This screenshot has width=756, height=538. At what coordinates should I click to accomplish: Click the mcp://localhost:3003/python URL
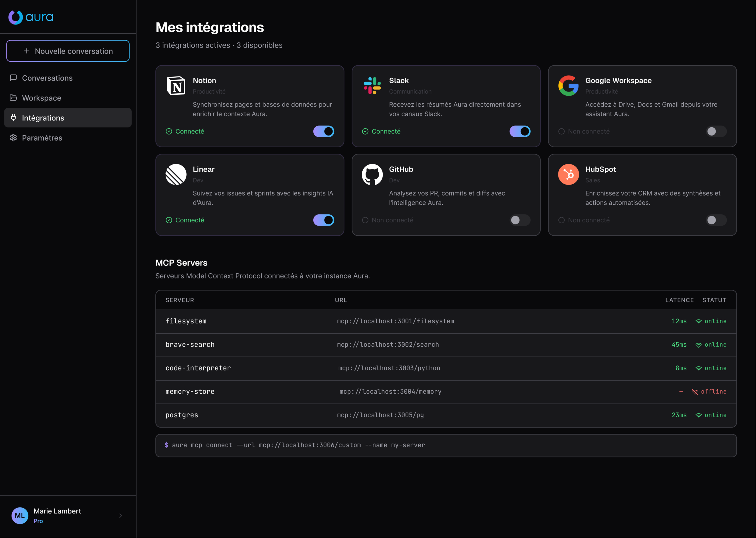tap(389, 368)
